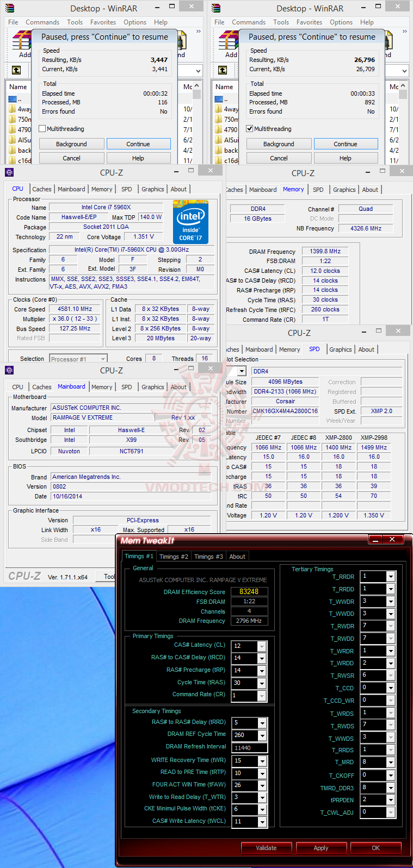This screenshot has width=413, height=868.
Task: Select the back folder icon in right WinRAR
Action: (x=219, y=150)
